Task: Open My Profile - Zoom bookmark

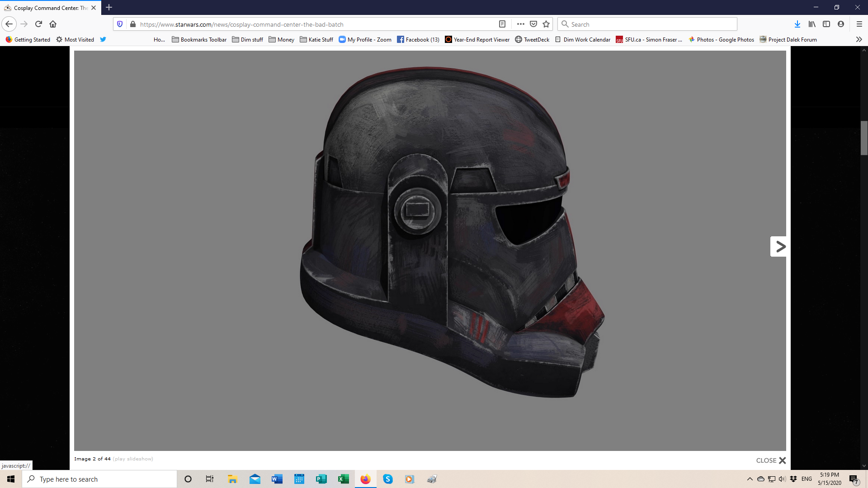Action: pos(365,39)
